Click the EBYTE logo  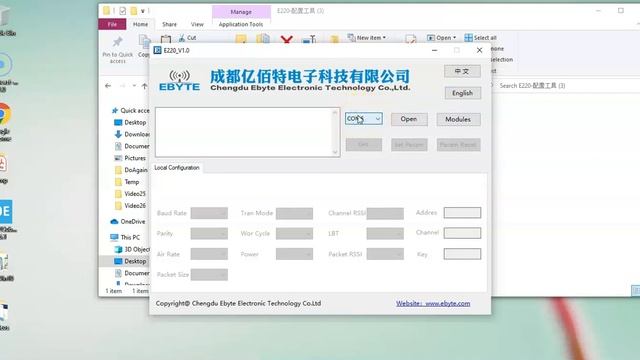[x=179, y=80]
